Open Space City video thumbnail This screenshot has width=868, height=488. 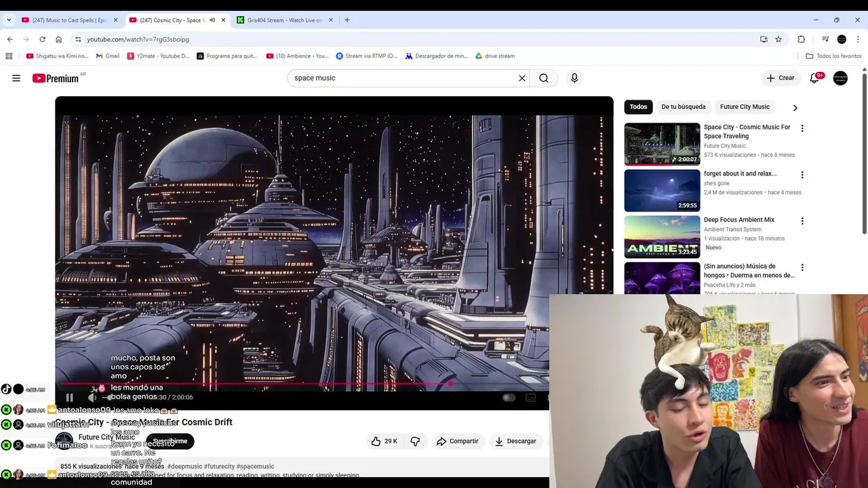point(662,144)
